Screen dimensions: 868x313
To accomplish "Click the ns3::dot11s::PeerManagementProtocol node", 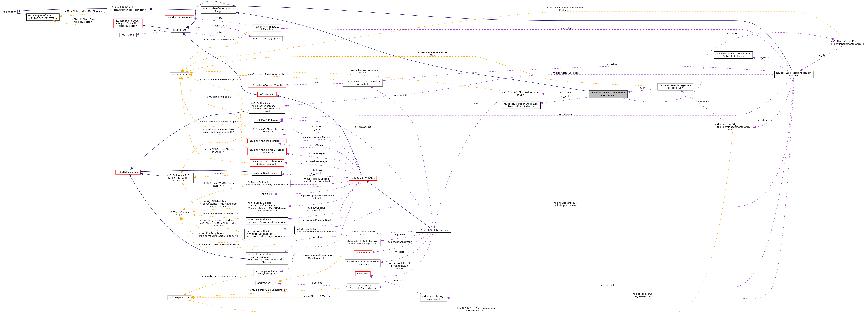I will pyautogui.click(x=794, y=74).
